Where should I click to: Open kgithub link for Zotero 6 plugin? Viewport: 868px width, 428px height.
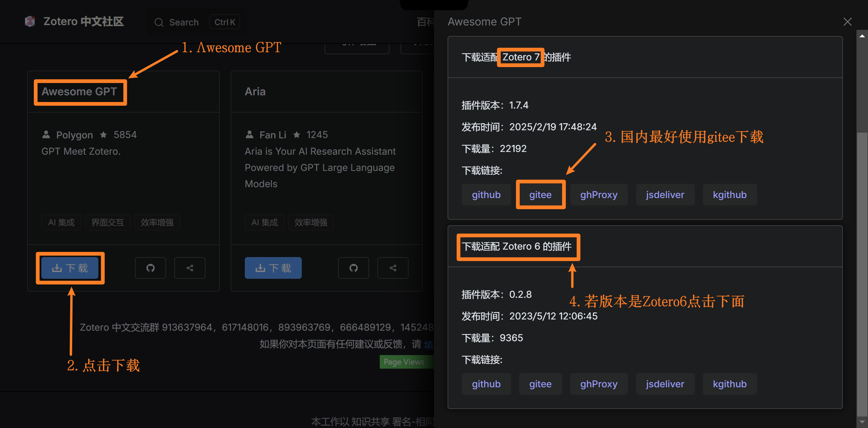[729, 384]
